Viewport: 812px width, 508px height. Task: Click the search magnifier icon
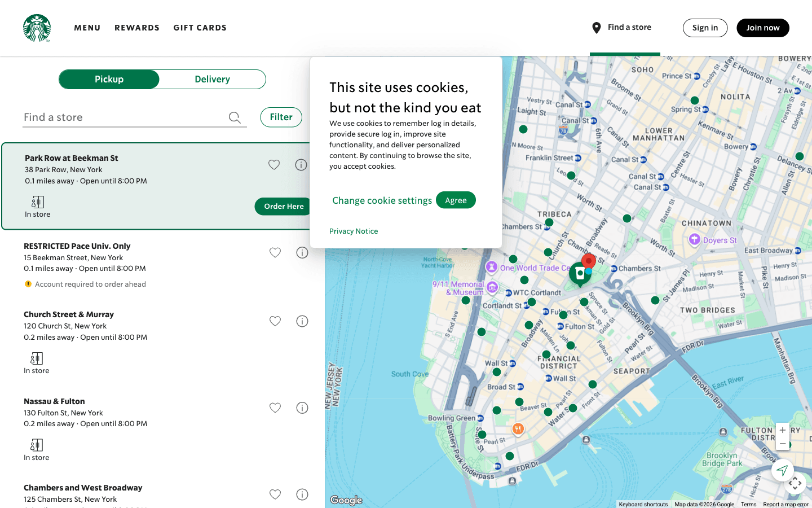coord(235,117)
